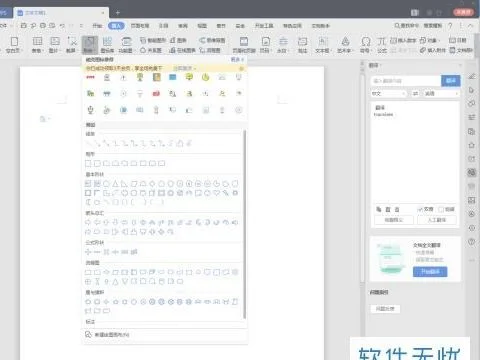The height and width of the screenshot is (360, 480).
Task: Select the plus shape under Equation shapes
Action: point(88,252)
